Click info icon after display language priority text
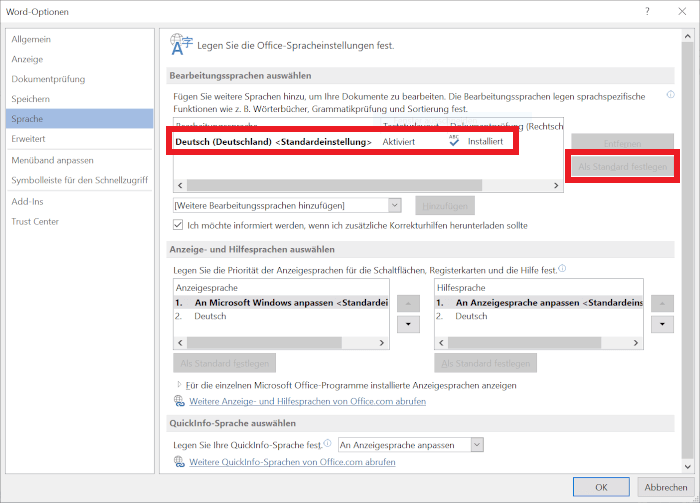Image resolution: width=700 pixels, height=503 pixels. 562,268
